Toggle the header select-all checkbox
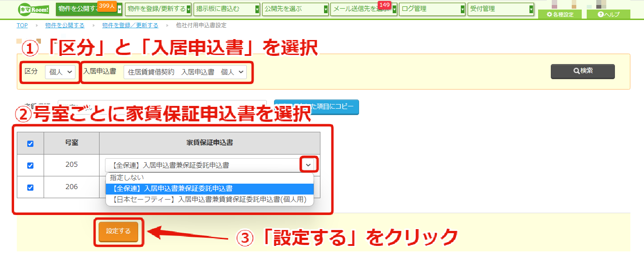The height and width of the screenshot is (260, 644). point(30,144)
